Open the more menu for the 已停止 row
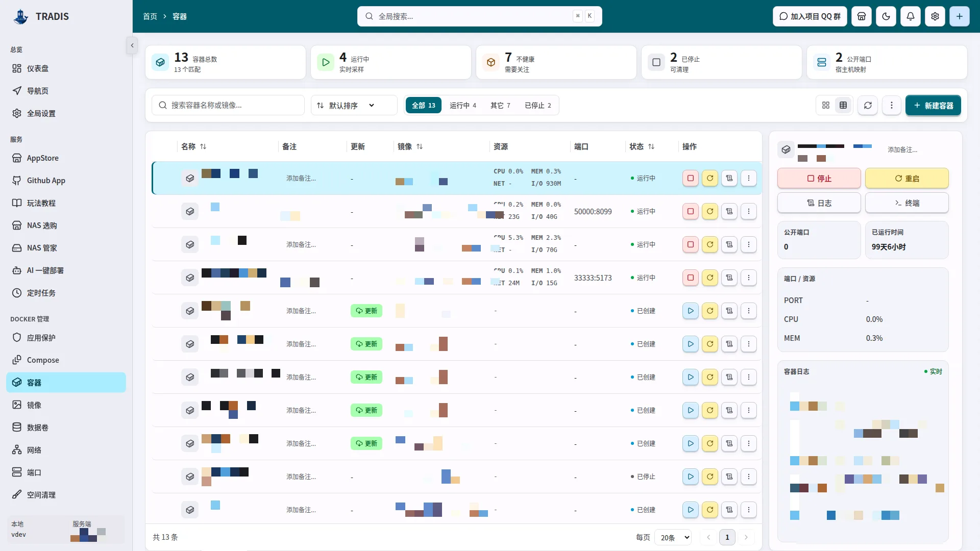 click(x=749, y=477)
